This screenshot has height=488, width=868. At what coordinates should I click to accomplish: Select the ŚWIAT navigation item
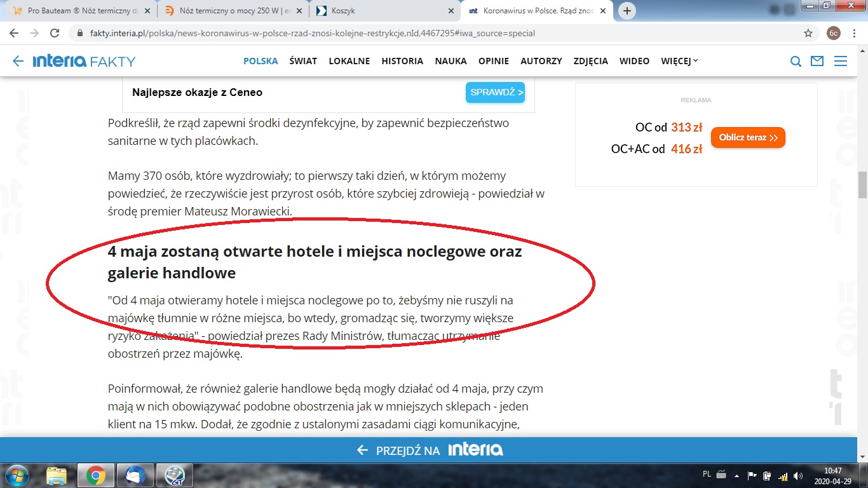[x=303, y=61]
